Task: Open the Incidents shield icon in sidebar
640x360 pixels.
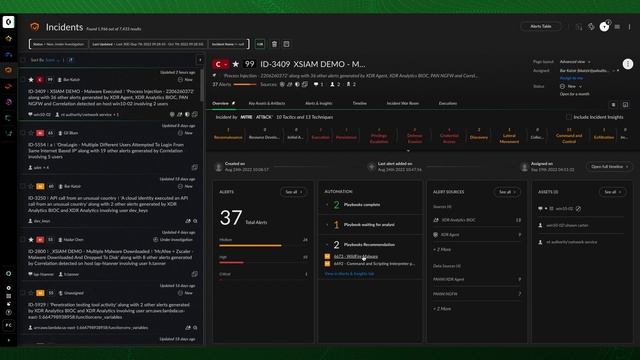Action: point(9,70)
